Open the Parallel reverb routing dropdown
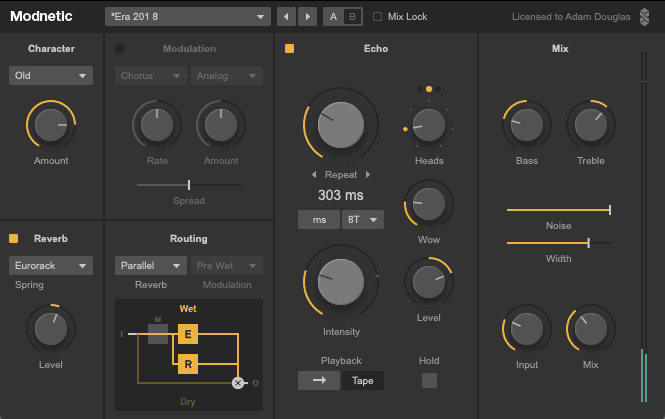The image size is (665, 419). (x=151, y=265)
